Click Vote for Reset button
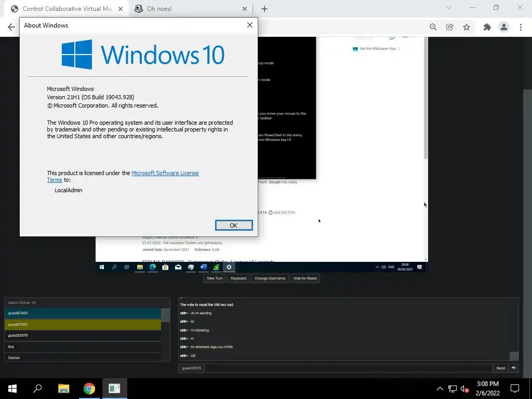The height and width of the screenshot is (399, 532). pos(304,278)
